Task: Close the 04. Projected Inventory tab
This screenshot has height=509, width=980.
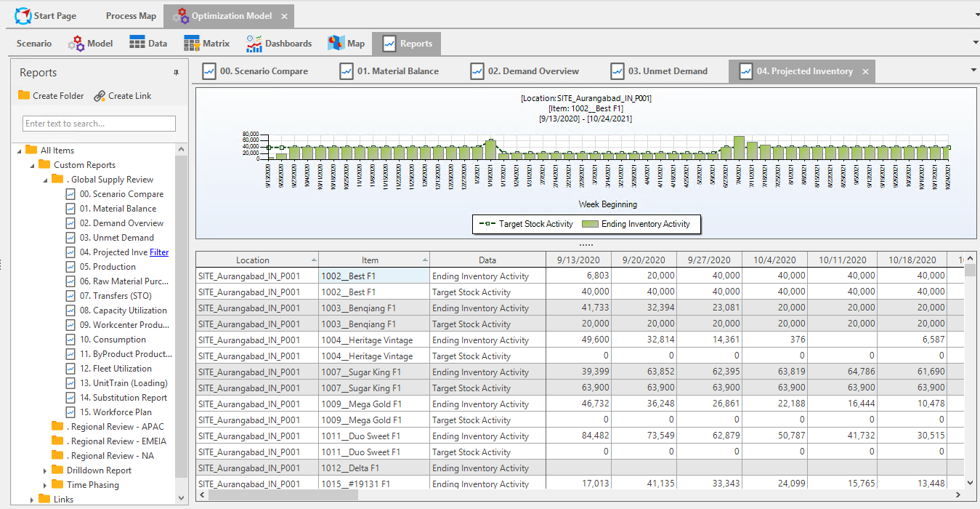Action: 865,72
